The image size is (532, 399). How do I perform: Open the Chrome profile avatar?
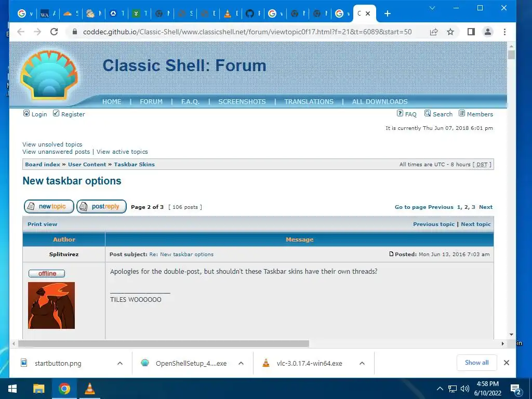pos(488,32)
